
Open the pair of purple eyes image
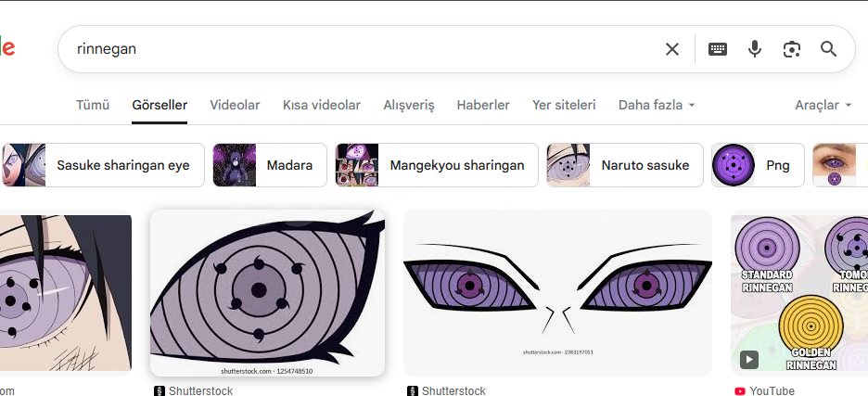[x=557, y=292]
